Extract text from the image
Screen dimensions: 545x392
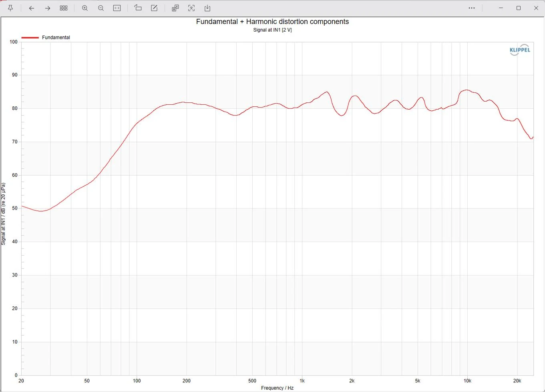pos(191,8)
